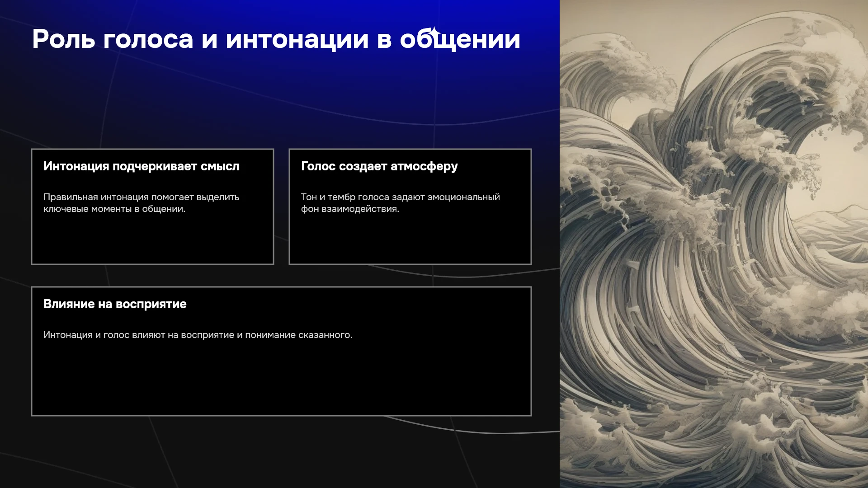Select the heading 'Влияние на восприятие'
The image size is (868, 488).
click(115, 304)
